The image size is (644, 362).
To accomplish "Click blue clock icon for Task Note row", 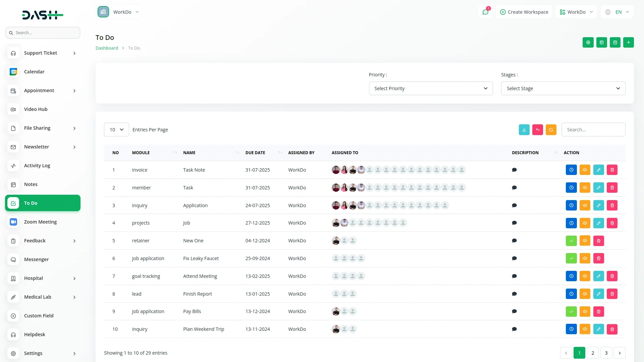I will pos(571,170).
